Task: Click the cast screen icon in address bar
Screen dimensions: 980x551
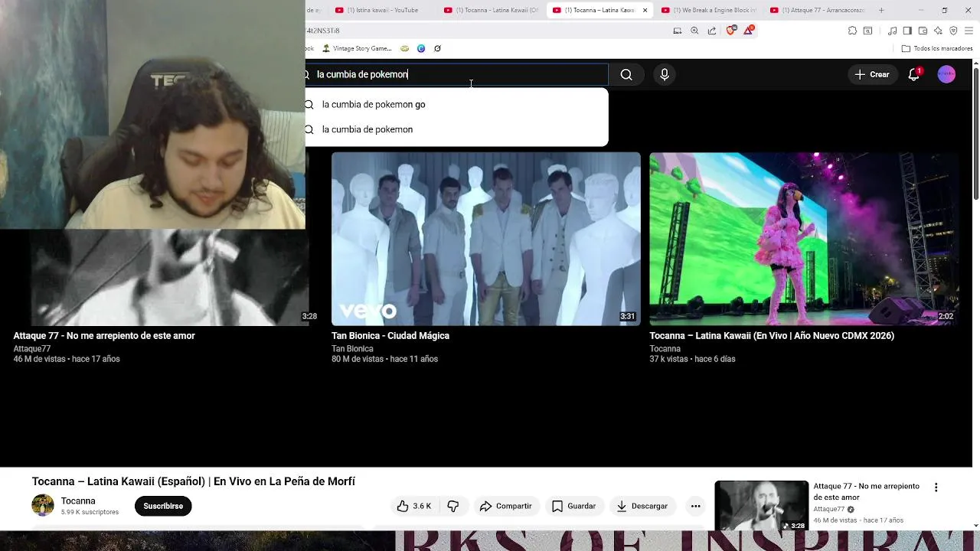Action: click(677, 31)
